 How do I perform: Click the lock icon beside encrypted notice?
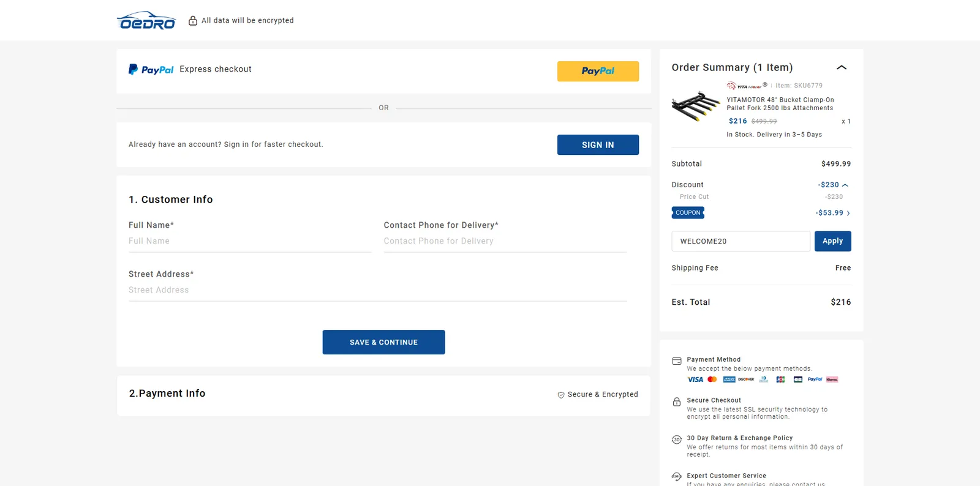(x=193, y=21)
